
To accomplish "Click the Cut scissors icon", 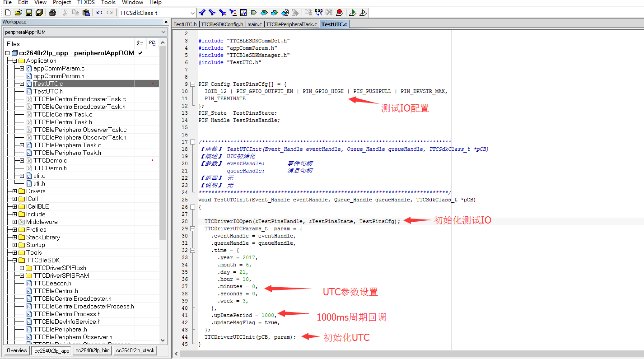I will (65, 13).
